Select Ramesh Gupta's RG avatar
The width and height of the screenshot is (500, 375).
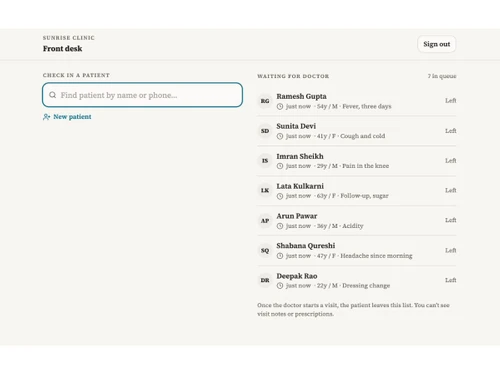(x=265, y=101)
